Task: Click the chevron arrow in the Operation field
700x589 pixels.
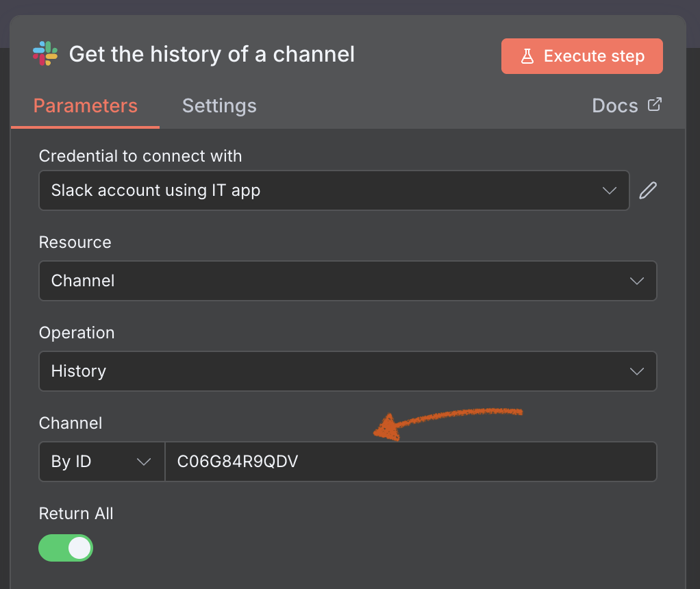Action: (636, 371)
